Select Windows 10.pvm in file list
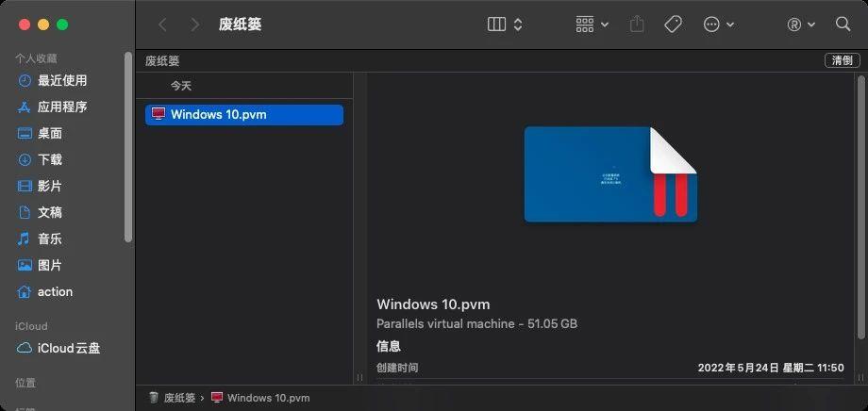The image size is (868, 411). 244,114
